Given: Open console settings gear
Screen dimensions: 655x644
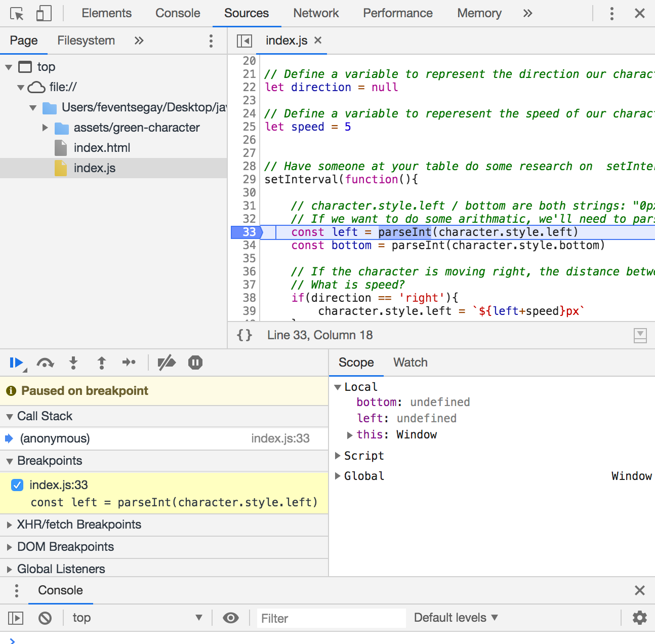Looking at the screenshot, I should tap(639, 618).
